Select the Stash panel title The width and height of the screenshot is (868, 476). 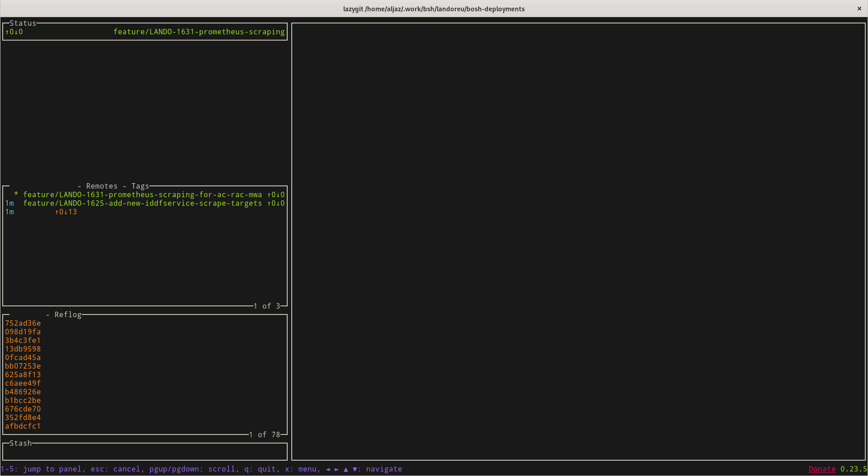pos(21,443)
